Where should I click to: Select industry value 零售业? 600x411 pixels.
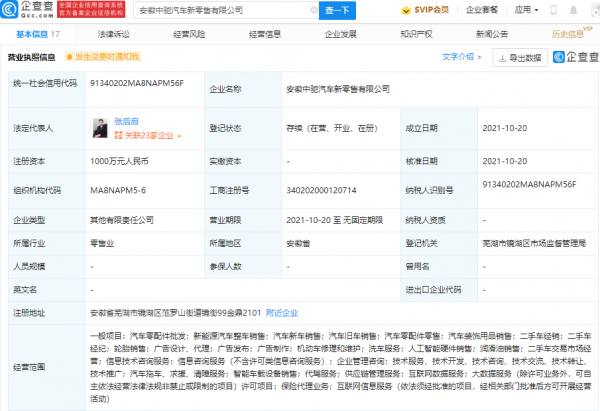click(102, 243)
